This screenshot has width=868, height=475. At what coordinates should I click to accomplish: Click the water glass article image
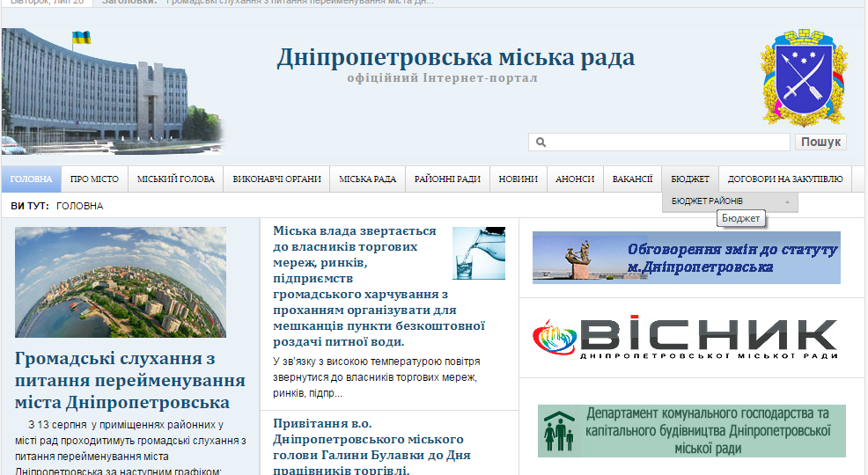[479, 253]
